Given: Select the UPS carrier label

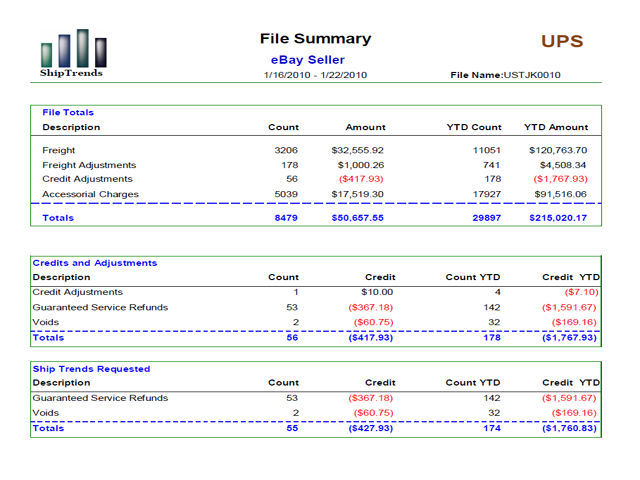Looking at the screenshot, I should click(x=562, y=41).
